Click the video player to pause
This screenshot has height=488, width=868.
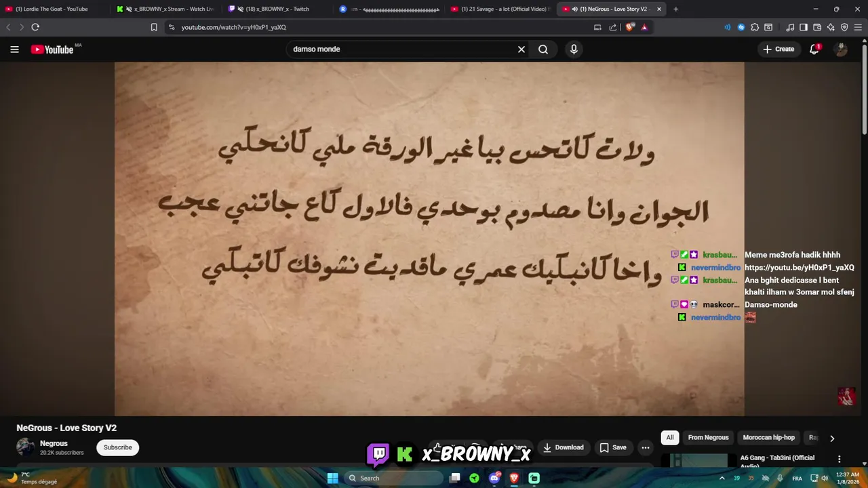[x=429, y=239]
